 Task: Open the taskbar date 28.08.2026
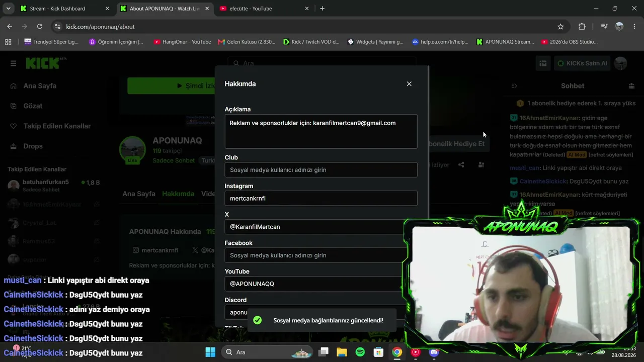[x=623, y=355]
